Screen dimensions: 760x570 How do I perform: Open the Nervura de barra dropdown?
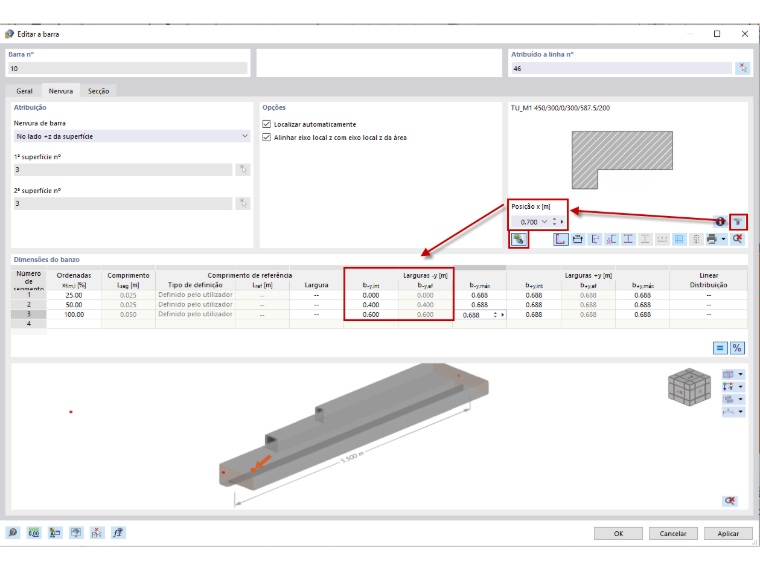131,137
